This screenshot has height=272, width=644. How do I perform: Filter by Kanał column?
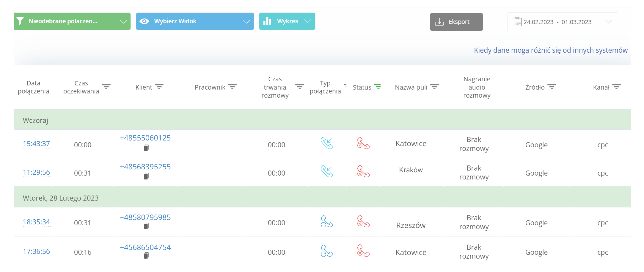pyautogui.click(x=616, y=87)
